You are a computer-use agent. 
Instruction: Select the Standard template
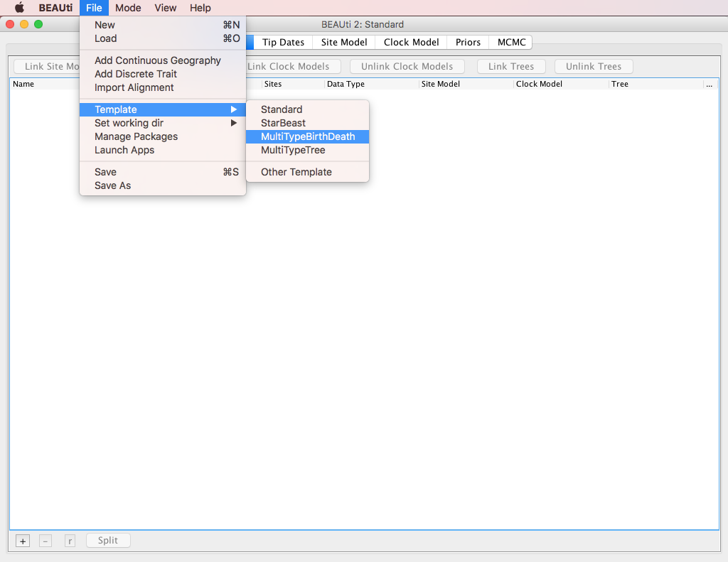(x=307, y=109)
